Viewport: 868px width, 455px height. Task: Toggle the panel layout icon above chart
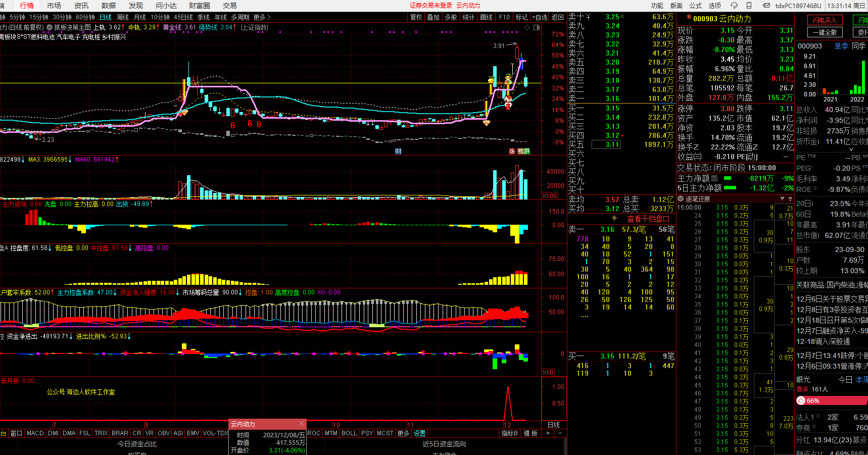click(537, 27)
